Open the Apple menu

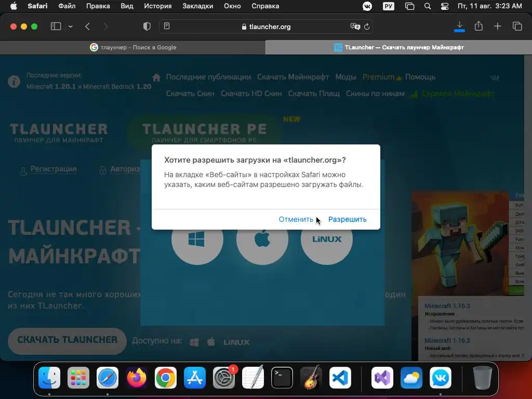(x=14, y=6)
